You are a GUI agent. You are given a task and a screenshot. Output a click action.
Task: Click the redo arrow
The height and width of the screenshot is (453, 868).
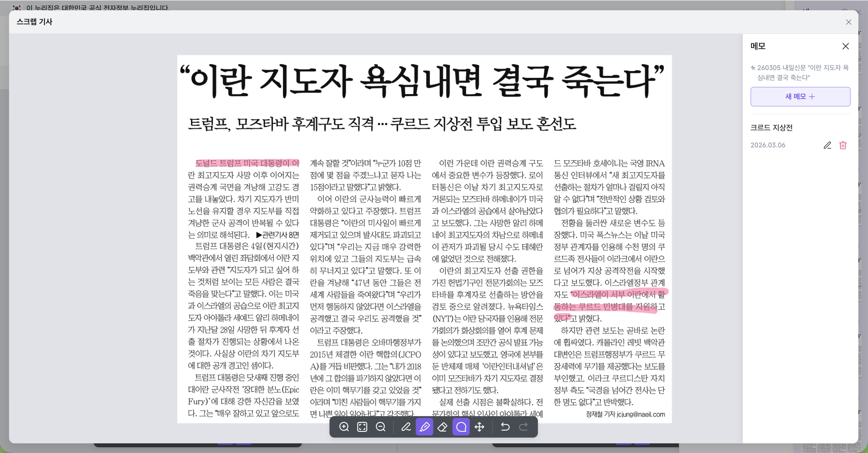tap(523, 427)
